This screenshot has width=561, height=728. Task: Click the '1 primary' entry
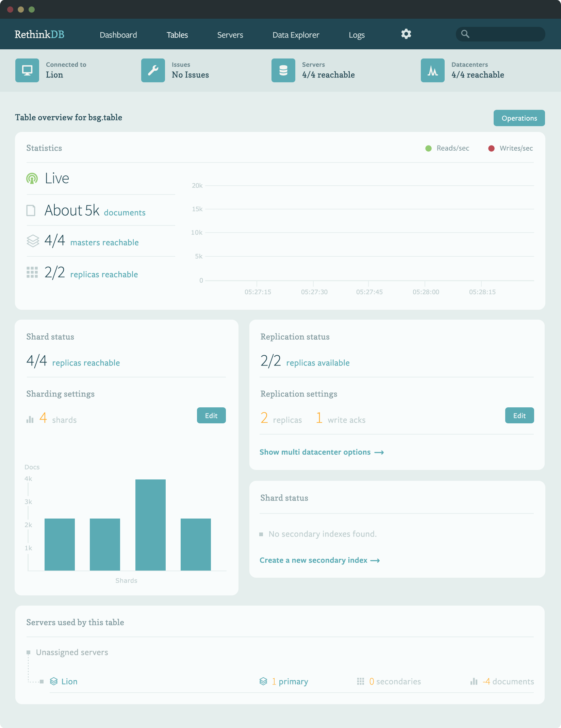tap(290, 681)
